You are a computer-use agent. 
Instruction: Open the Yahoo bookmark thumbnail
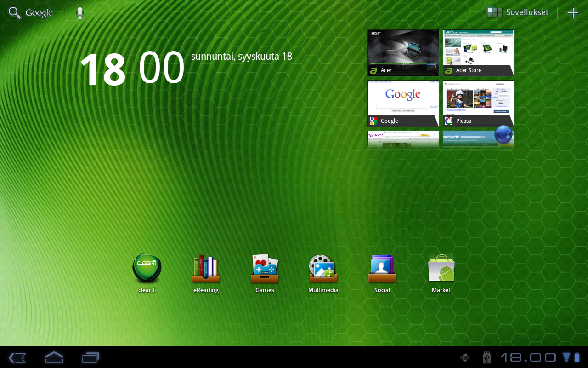403,139
